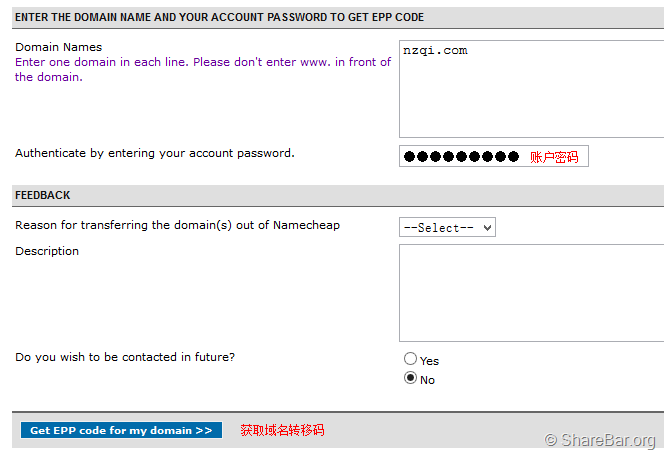Select the No radio button
664x450 pixels.
tap(410, 379)
